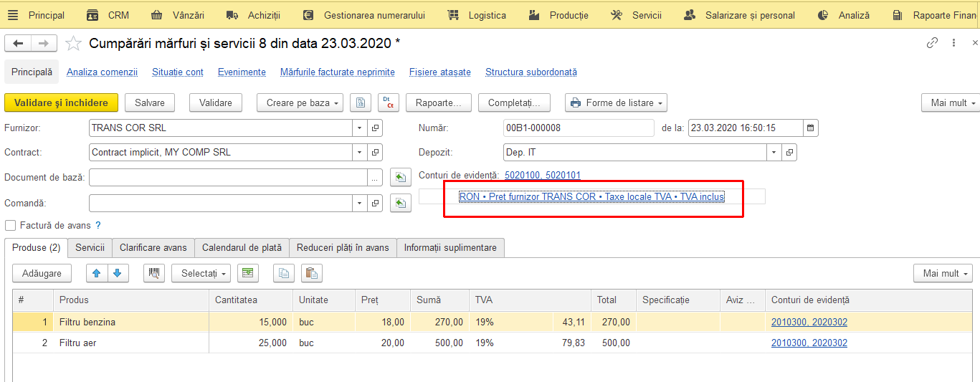The height and width of the screenshot is (382, 980).
Task: Move selected product row down
Action: pyautogui.click(x=118, y=273)
